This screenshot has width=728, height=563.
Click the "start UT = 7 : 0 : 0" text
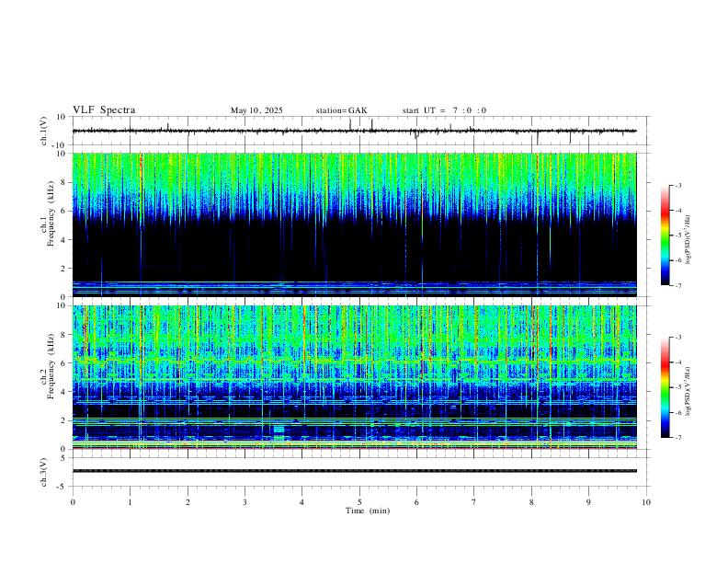[x=444, y=110]
